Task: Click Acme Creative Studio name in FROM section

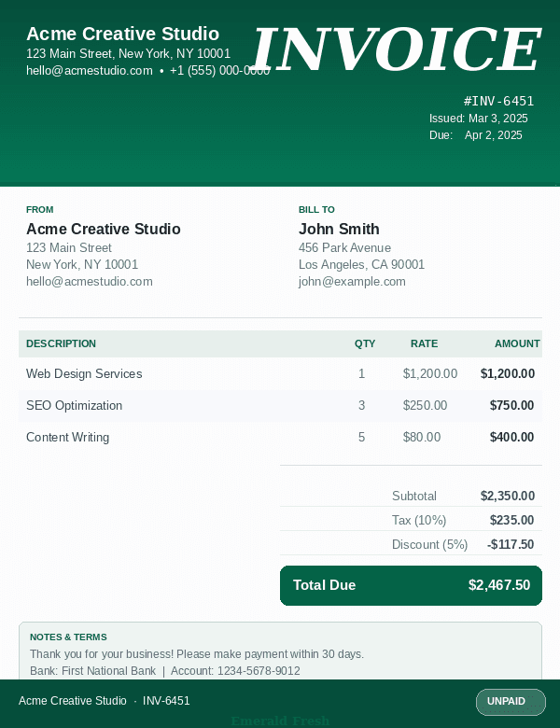Action: pos(103,229)
